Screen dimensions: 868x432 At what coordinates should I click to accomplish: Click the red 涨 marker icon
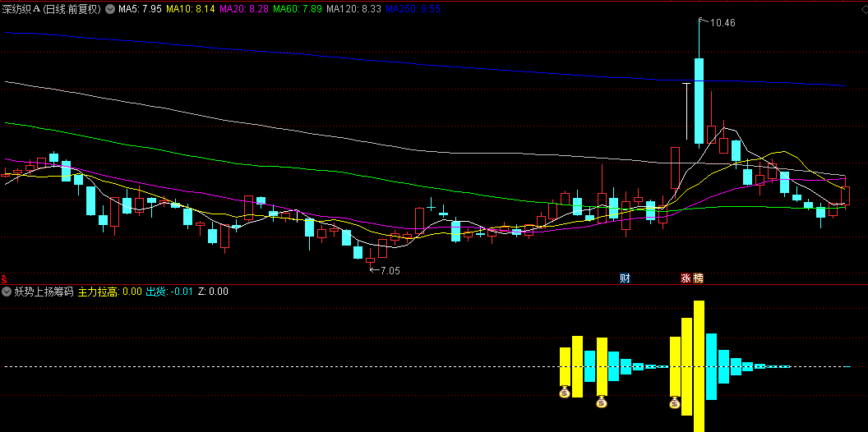pyautogui.click(x=686, y=278)
